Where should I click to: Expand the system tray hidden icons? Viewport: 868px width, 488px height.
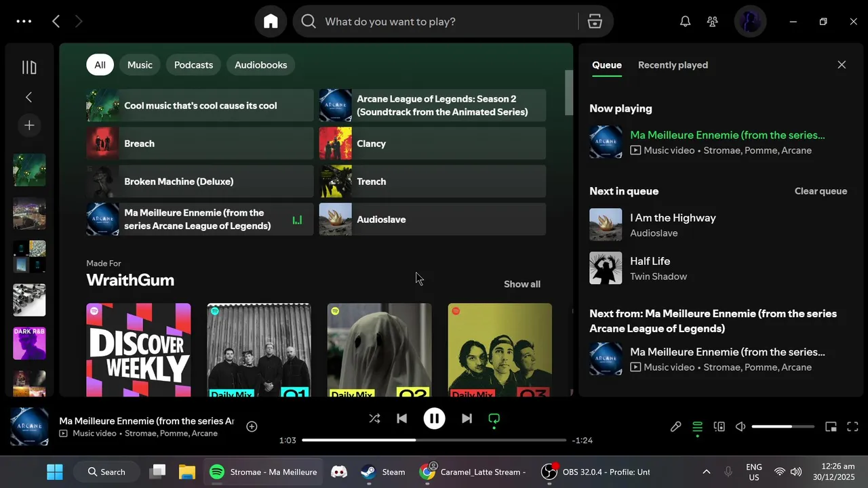pyautogui.click(x=706, y=472)
